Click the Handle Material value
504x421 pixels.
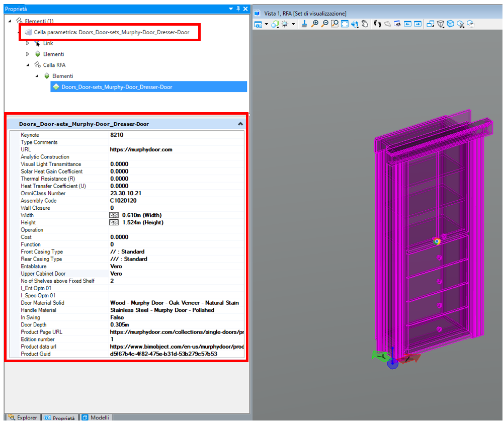pos(162,310)
